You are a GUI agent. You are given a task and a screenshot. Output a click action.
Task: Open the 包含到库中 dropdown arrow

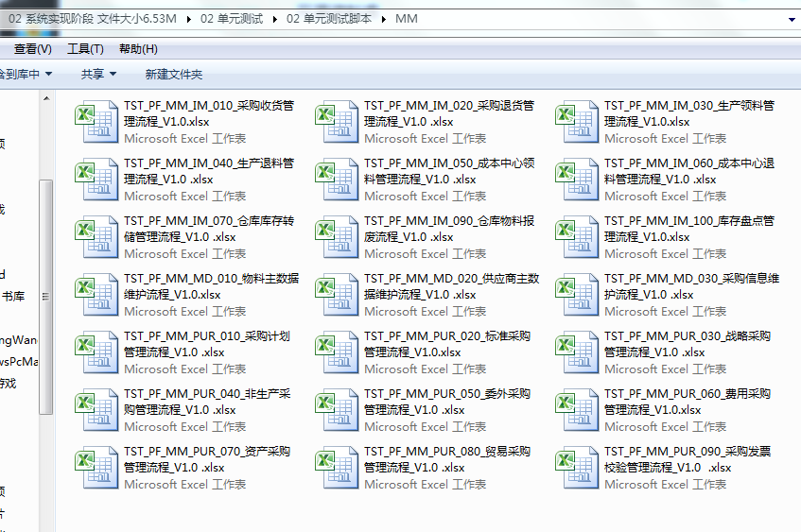(48, 74)
